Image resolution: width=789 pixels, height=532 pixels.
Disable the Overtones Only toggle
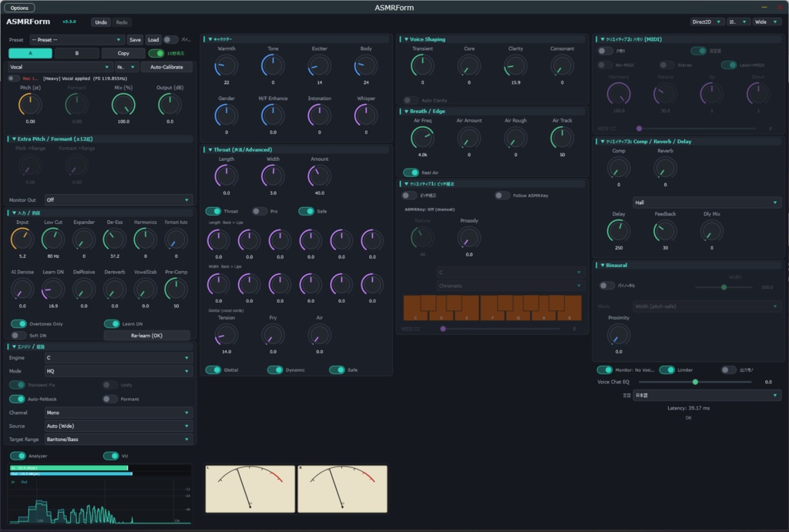coord(18,323)
